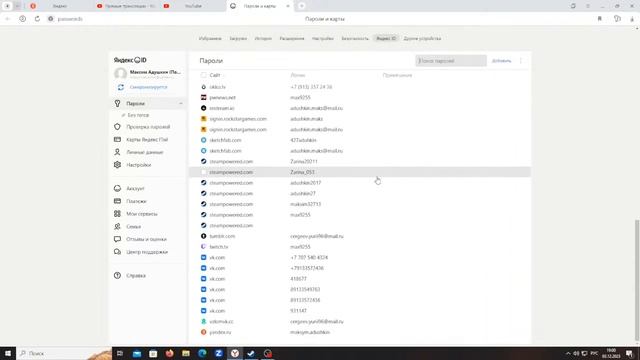This screenshot has width=640, height=360.
Task: Sort by the Логин column header
Action: click(x=298, y=75)
